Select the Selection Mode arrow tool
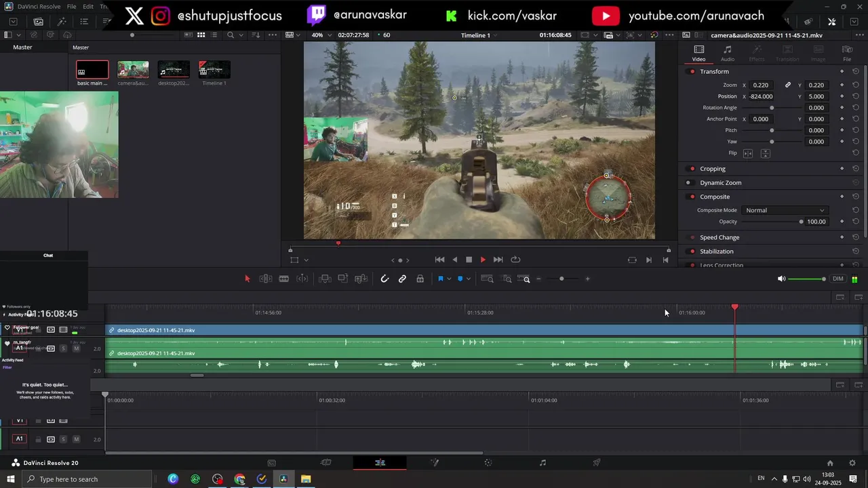Viewport: 868px width, 488px height. click(x=247, y=279)
